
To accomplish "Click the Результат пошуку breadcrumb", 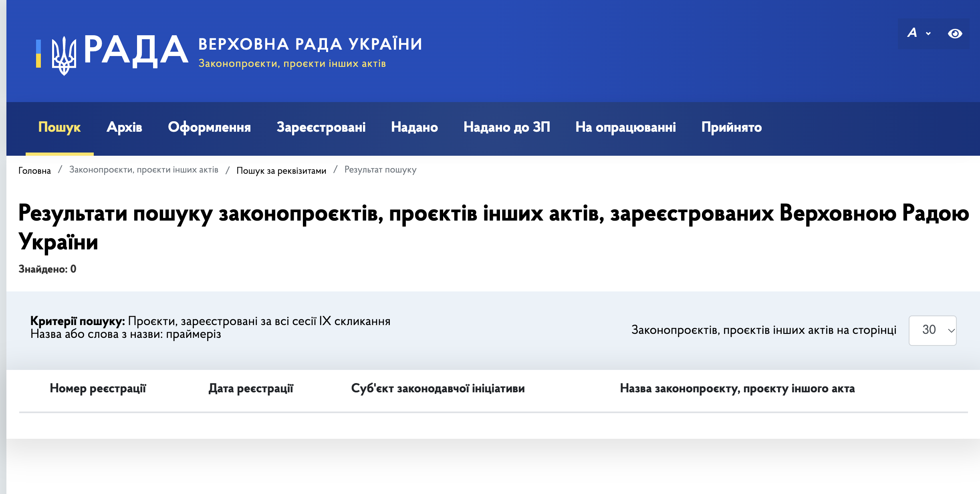I will point(380,170).
